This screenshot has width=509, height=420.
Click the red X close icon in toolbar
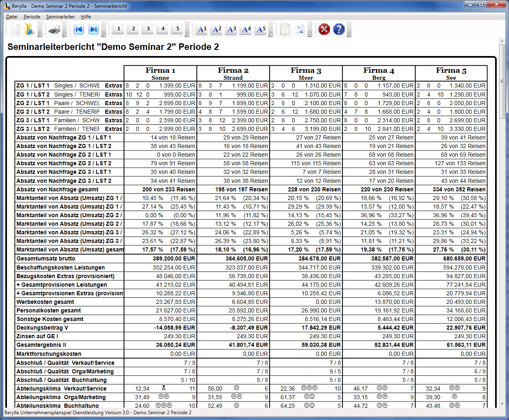(324, 29)
